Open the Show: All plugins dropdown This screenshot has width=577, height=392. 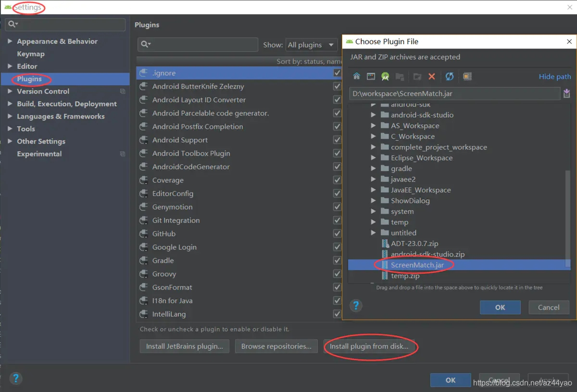pyautogui.click(x=311, y=45)
